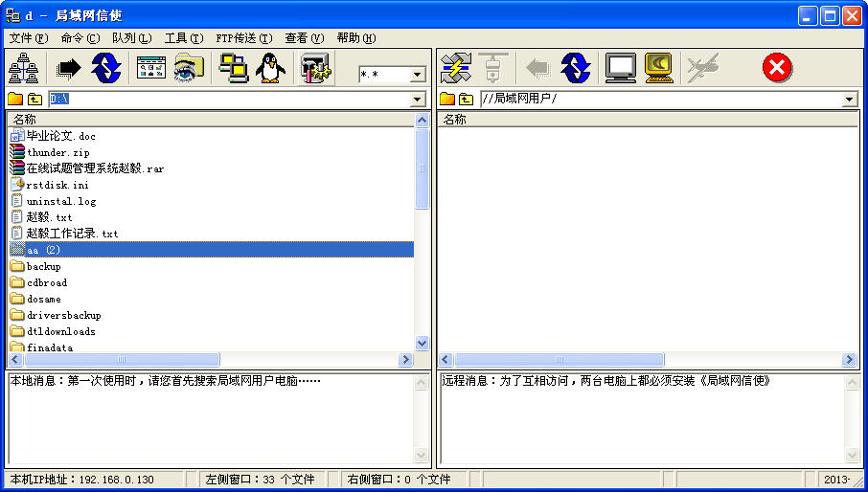Go up one folder in left panel
868x492 pixels.
35,100
